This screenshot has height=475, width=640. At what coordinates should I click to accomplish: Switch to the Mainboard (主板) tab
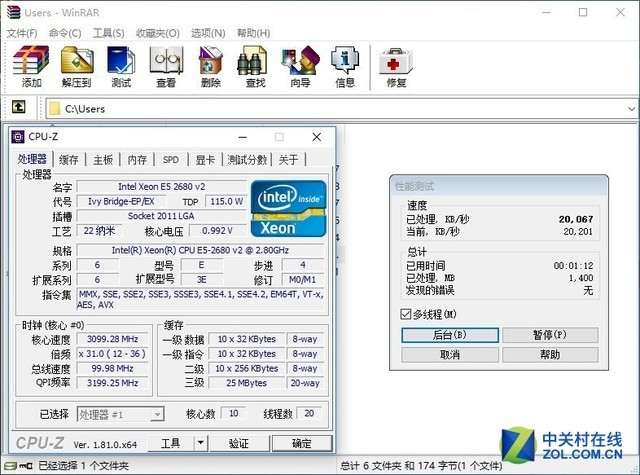click(103, 160)
